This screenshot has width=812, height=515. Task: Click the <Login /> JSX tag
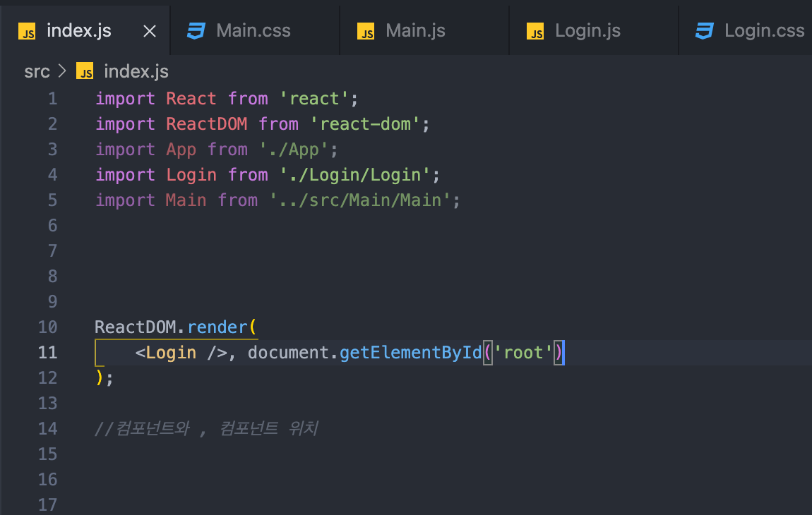pos(181,353)
